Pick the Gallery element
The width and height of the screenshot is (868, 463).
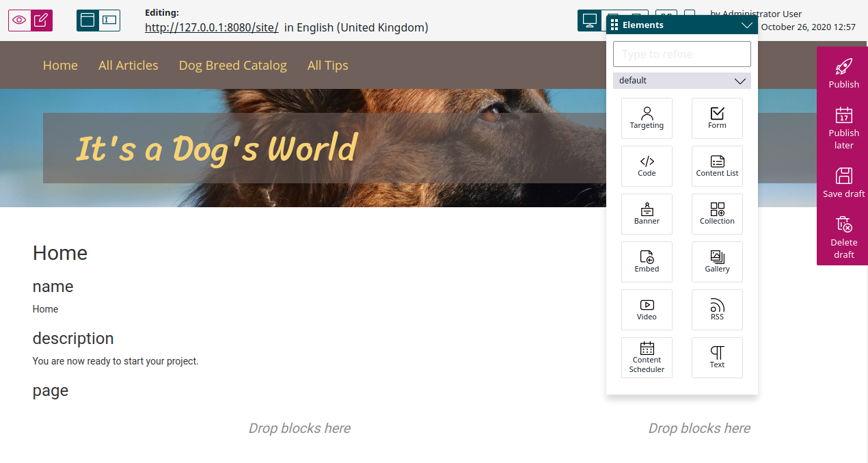(x=717, y=262)
